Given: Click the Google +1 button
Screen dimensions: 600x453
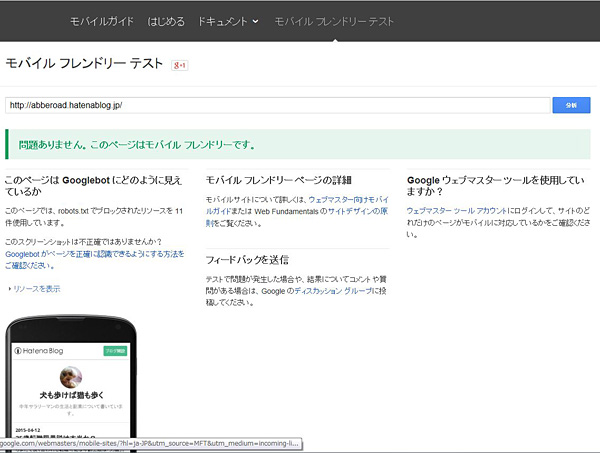Looking at the screenshot, I should point(179,65).
